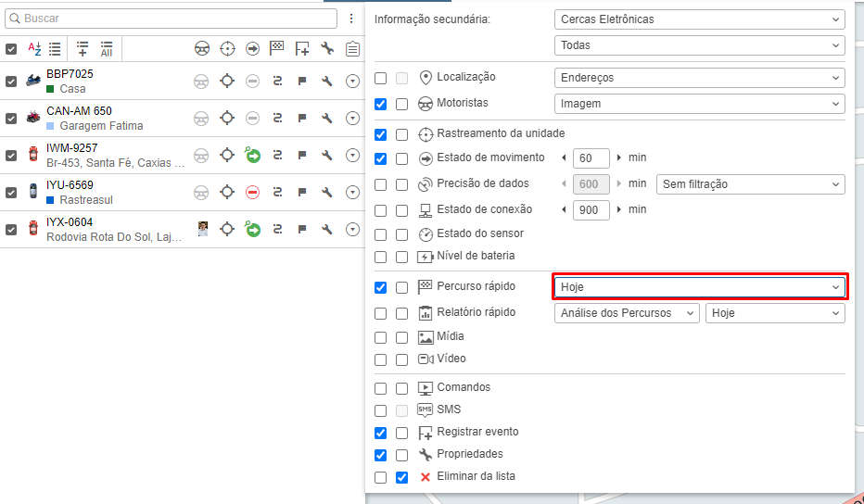
Task: Open 'Análise dos Percursos' report dropdown
Action: pos(627,313)
